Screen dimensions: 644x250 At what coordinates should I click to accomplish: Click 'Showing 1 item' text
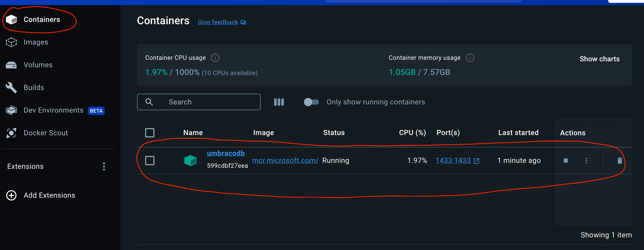606,235
